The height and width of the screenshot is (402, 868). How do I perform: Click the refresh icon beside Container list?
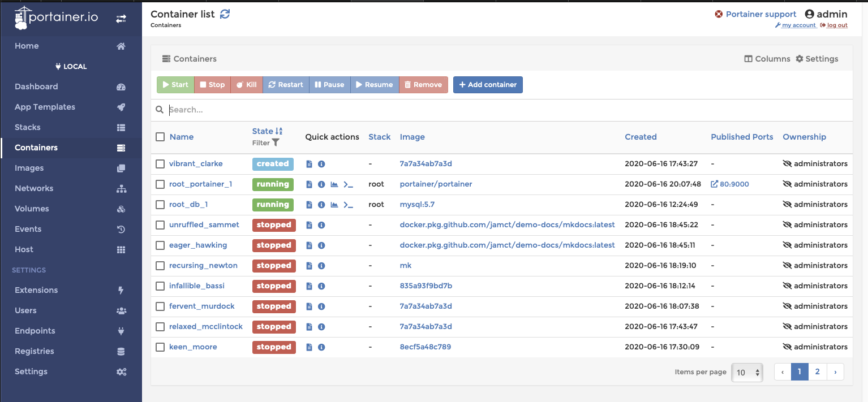point(225,14)
